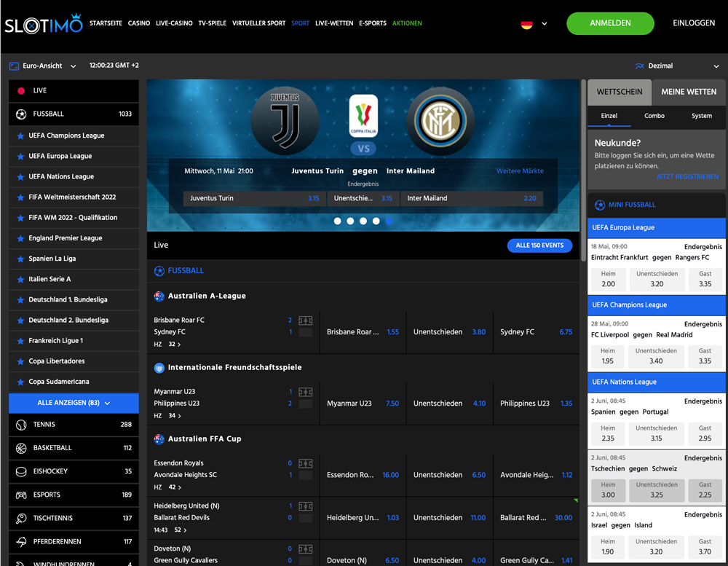Click Australian flag icon for A-League
This screenshot has height=566, width=728.
click(x=159, y=296)
